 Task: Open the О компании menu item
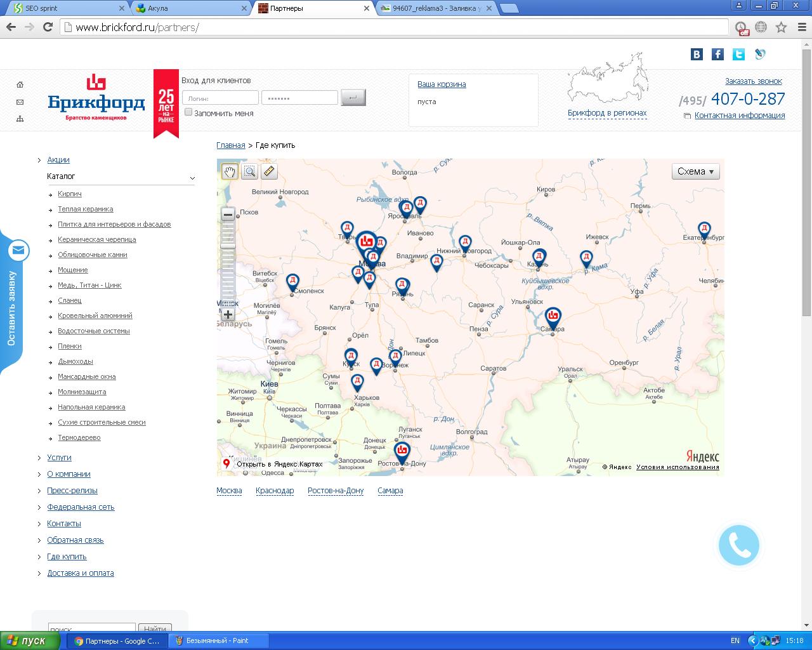(69, 474)
